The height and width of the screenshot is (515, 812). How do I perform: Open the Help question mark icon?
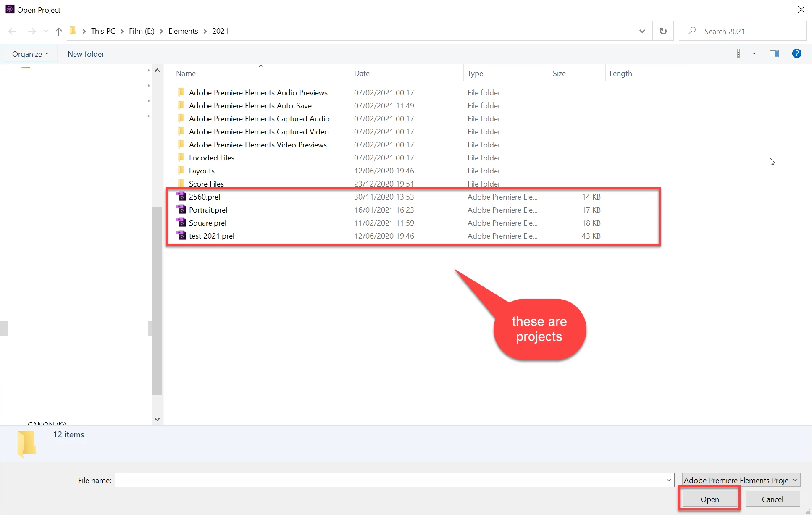[x=796, y=53]
